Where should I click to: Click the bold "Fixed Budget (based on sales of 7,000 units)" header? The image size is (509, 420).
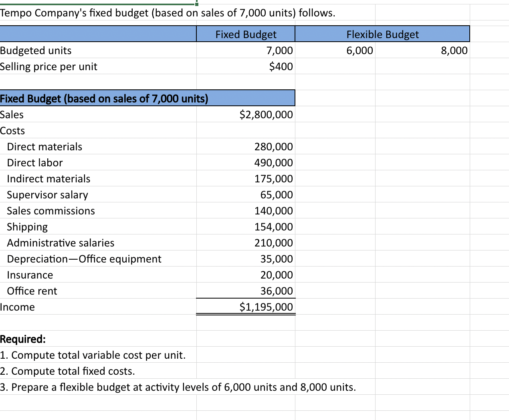click(147, 98)
